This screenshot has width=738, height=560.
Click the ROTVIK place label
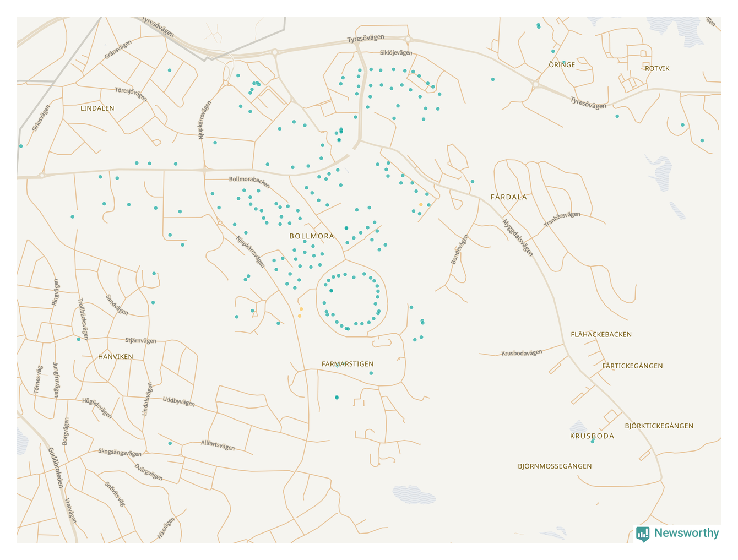pos(657,69)
